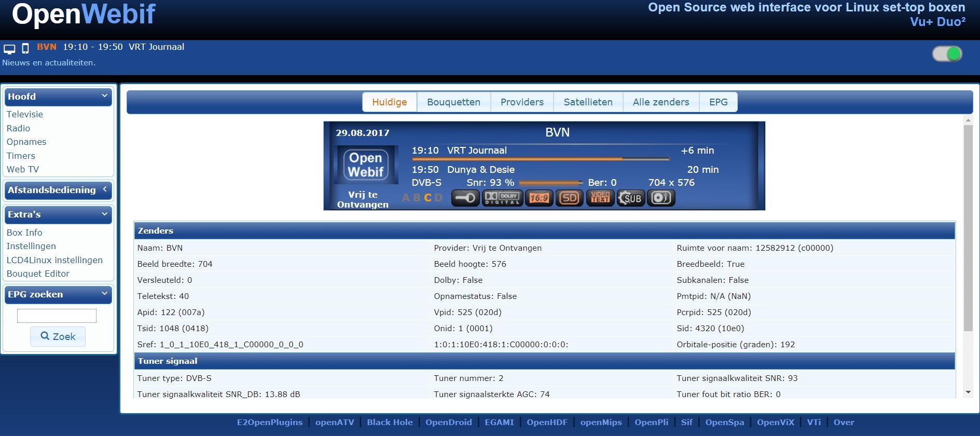Click the content vertical scrollbar
Viewport: 980px width, 436px height.
click(x=968, y=228)
